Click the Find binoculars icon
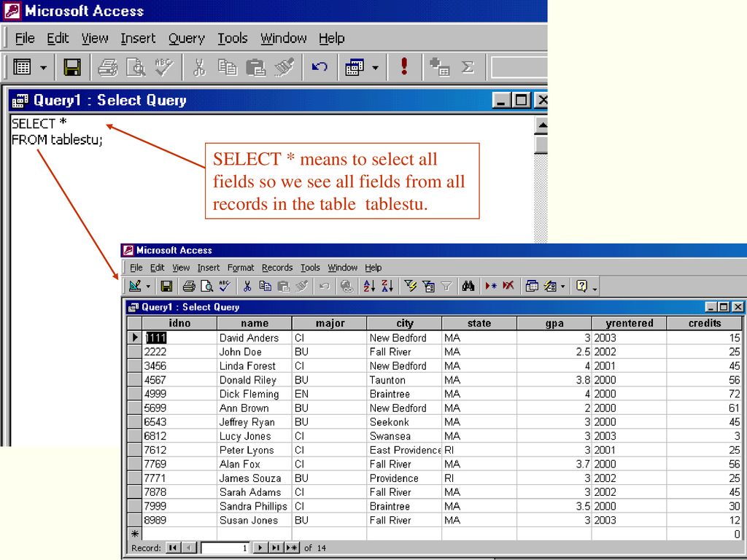The height and width of the screenshot is (560, 747). 468,286
